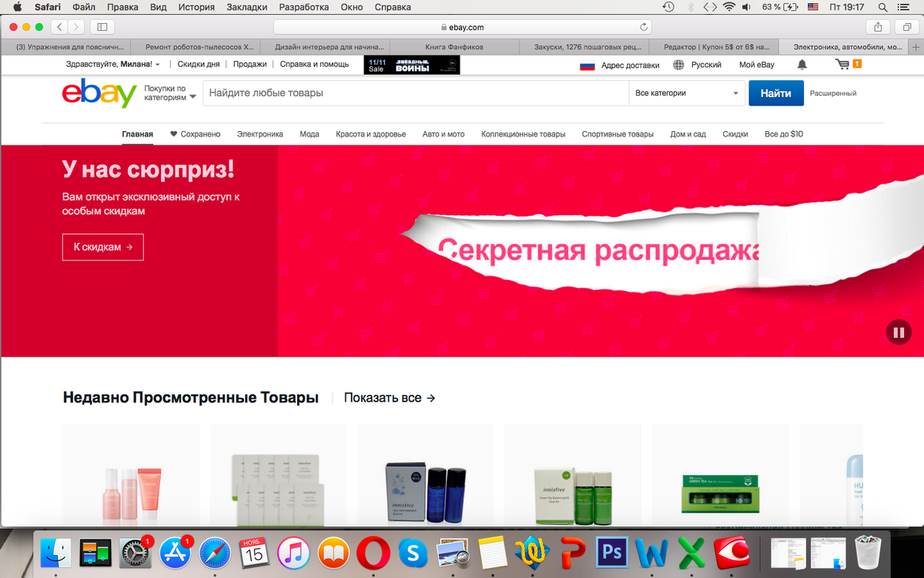Open Preview in the Dock

tap(453, 552)
